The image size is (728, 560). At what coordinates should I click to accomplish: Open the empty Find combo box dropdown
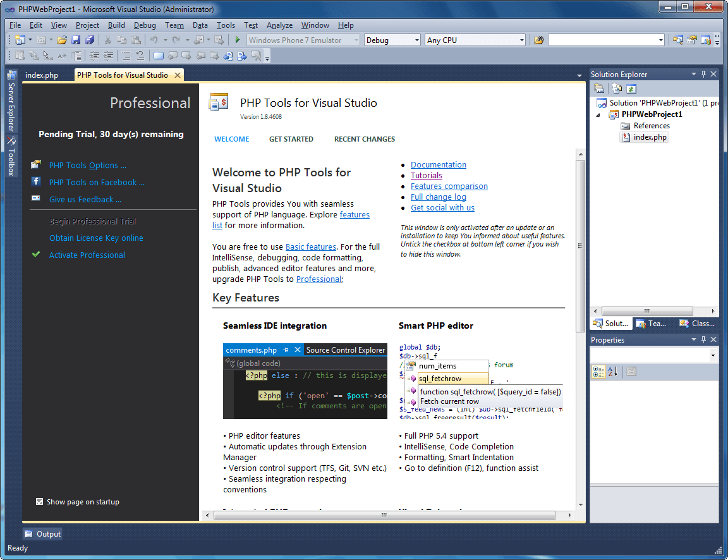pos(660,40)
